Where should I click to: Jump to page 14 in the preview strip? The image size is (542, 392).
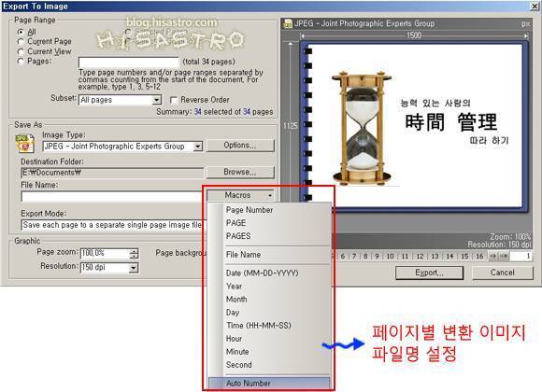click(449, 257)
